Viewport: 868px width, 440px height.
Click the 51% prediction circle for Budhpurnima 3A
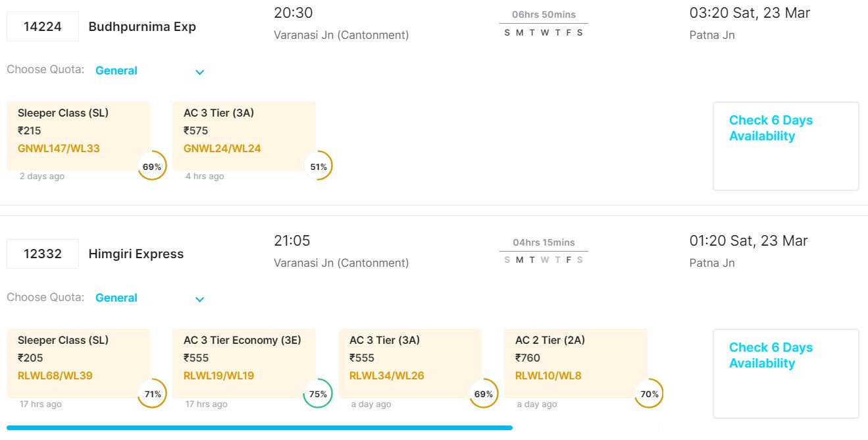319,167
